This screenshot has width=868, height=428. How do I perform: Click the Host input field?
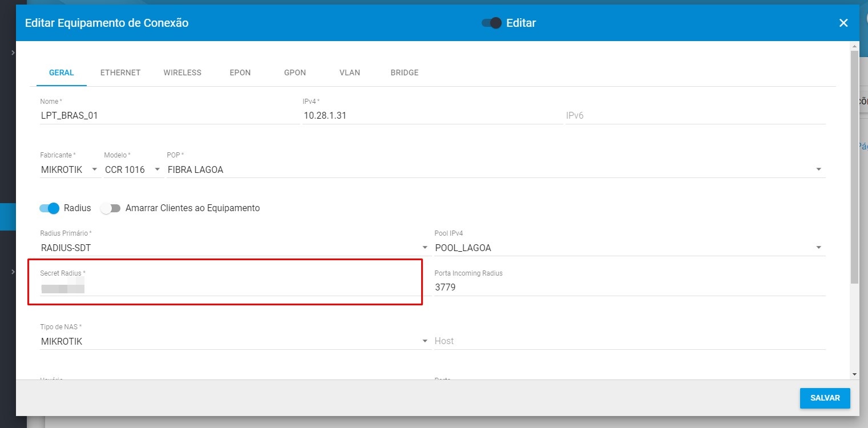pyautogui.click(x=630, y=341)
